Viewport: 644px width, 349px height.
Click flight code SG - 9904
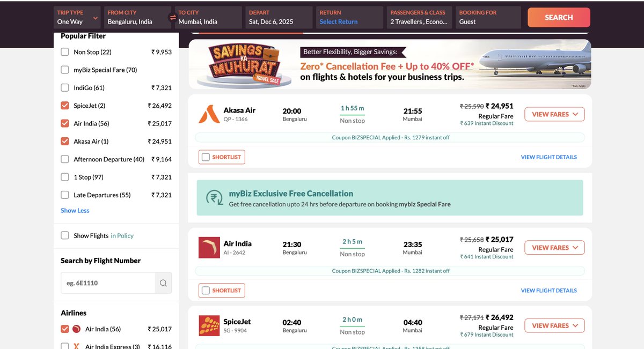pos(235,331)
